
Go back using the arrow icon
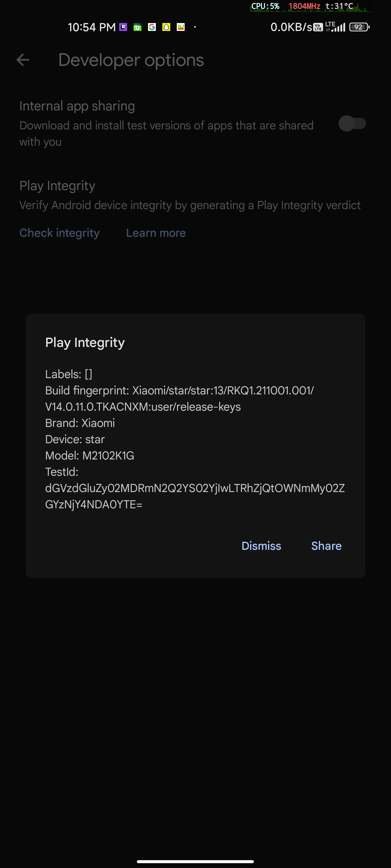click(x=23, y=60)
